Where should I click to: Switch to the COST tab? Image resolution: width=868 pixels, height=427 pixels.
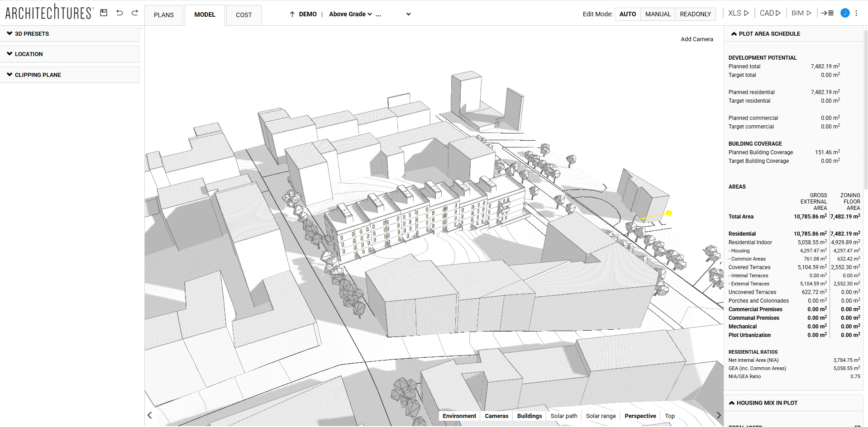pos(243,15)
